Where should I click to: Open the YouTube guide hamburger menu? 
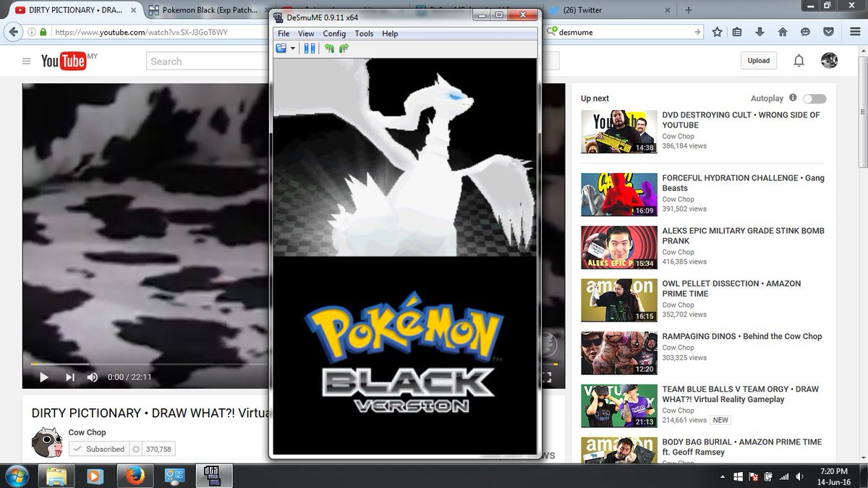(27, 62)
